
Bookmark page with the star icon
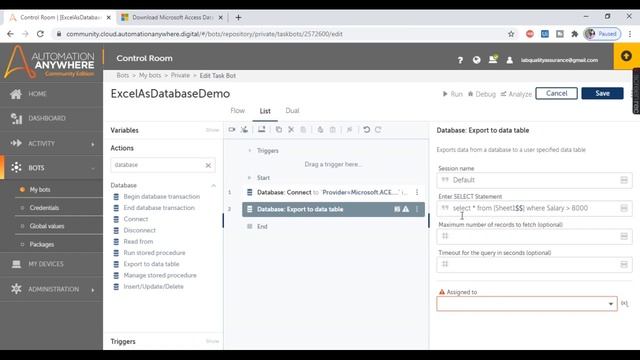[x=511, y=34]
